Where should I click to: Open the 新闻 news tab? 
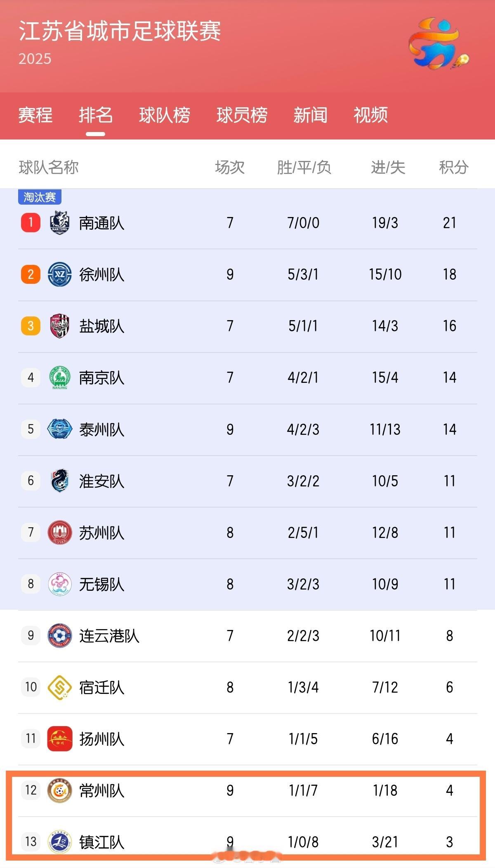point(311,115)
